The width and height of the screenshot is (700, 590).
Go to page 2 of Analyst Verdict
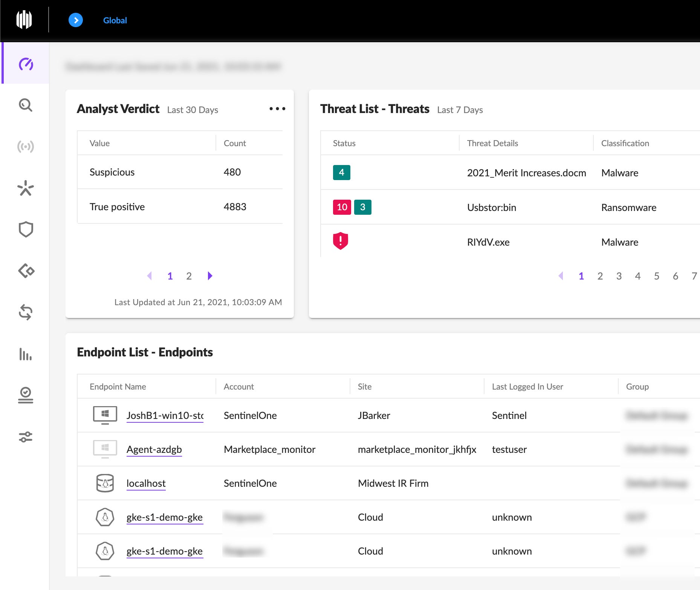189,276
